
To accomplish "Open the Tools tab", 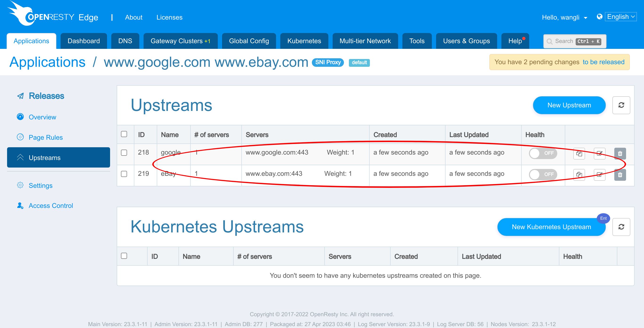I will point(417,41).
